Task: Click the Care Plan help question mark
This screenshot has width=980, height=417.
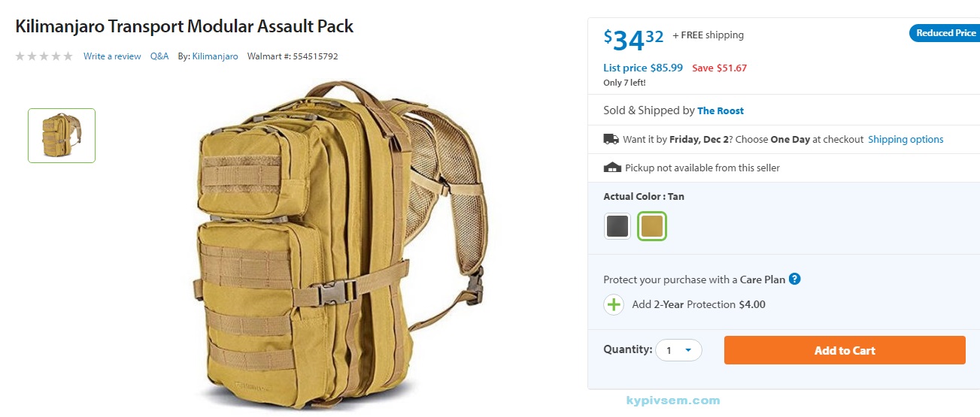Action: pyautogui.click(x=794, y=279)
